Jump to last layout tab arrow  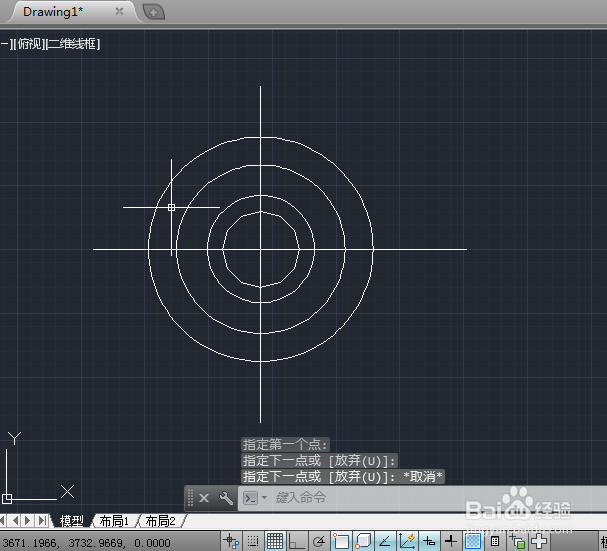pyautogui.click(x=42, y=521)
